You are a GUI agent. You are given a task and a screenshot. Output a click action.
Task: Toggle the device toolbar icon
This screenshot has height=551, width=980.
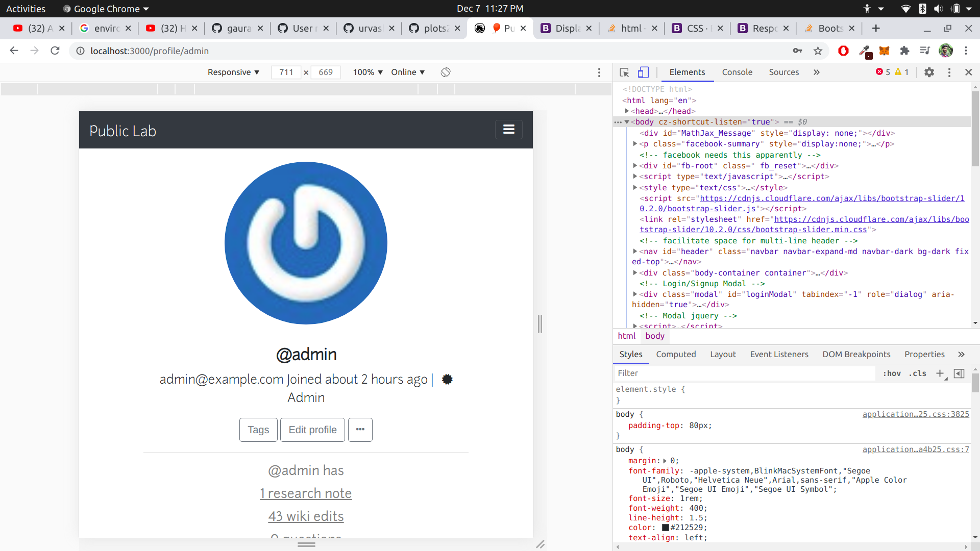pyautogui.click(x=643, y=72)
